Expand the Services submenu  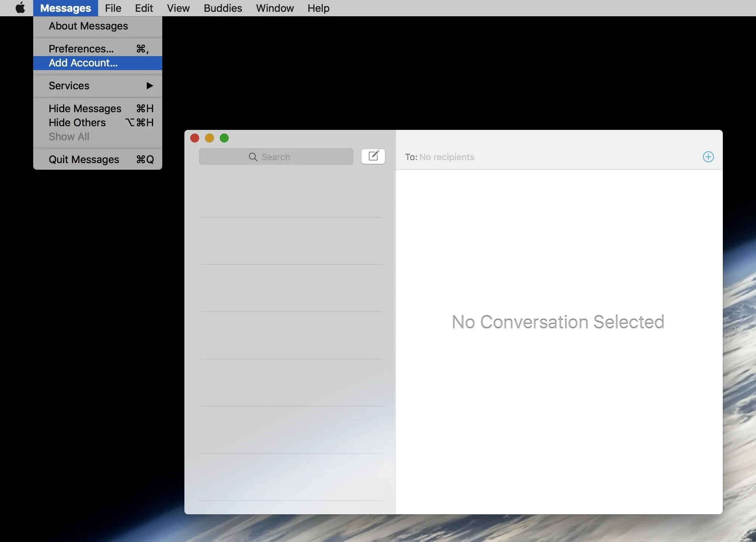(x=98, y=86)
